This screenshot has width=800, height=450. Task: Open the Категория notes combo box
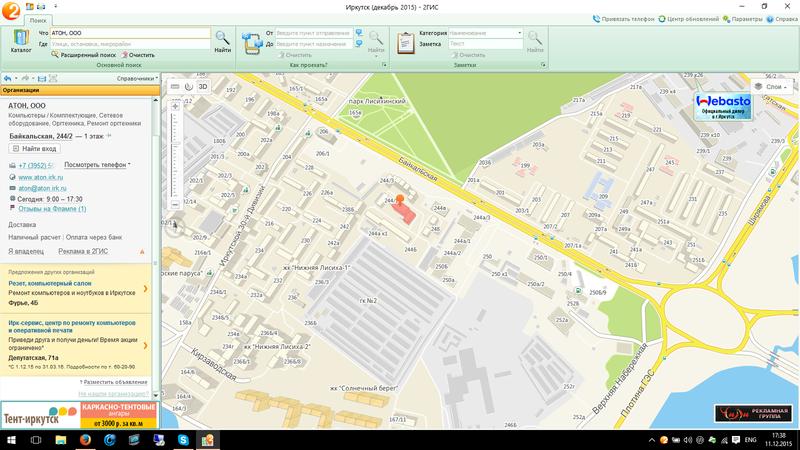[x=485, y=33]
